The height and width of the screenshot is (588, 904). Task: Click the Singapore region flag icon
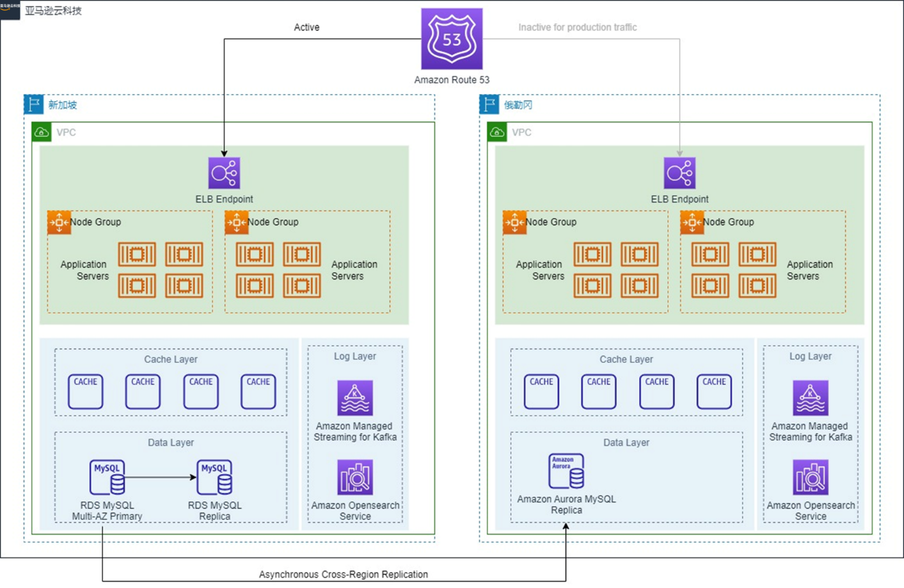click(34, 104)
